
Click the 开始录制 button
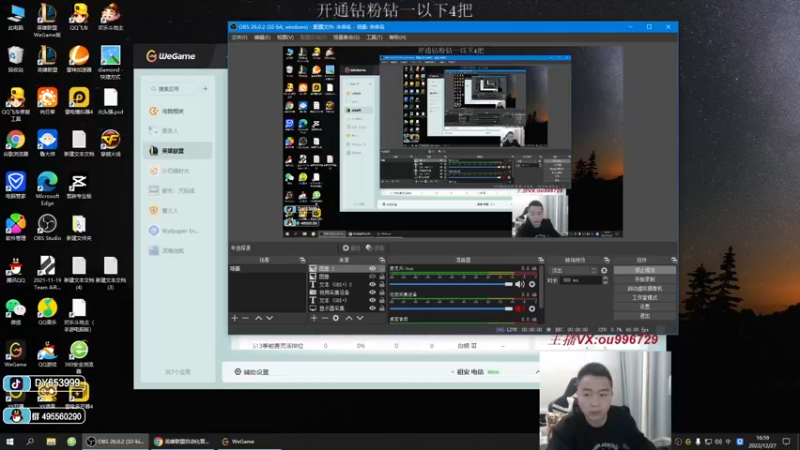(x=645, y=279)
